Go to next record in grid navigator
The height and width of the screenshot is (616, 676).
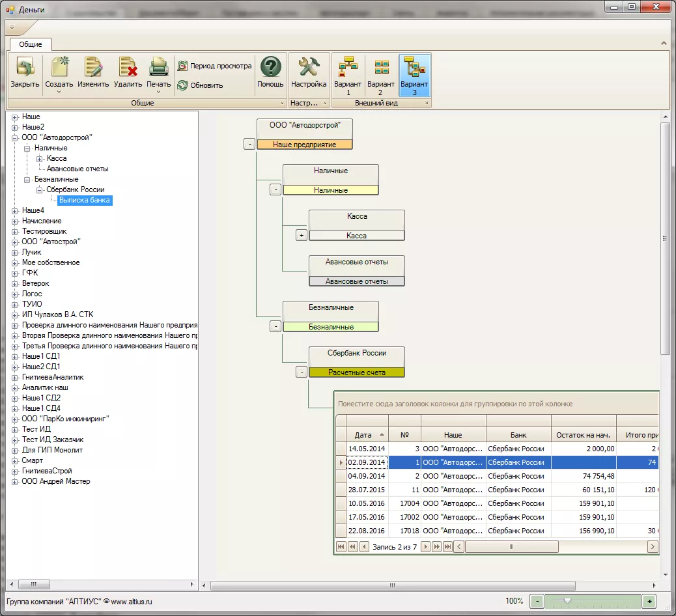point(425,547)
